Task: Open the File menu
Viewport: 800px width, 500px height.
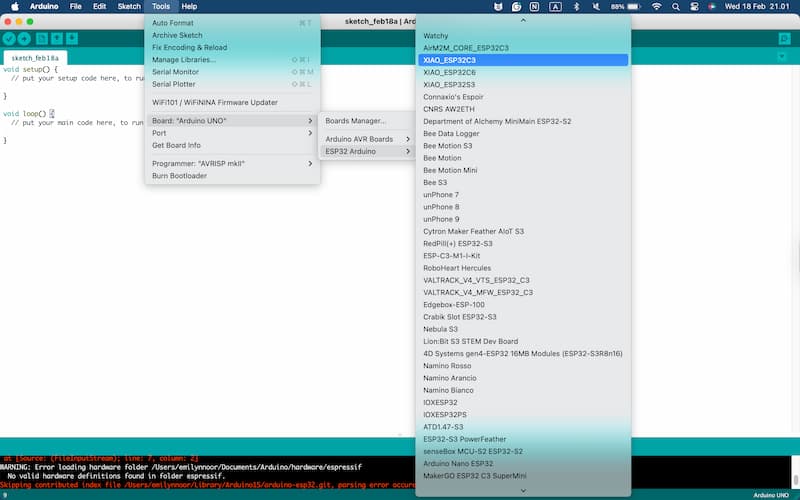Action: (76, 7)
